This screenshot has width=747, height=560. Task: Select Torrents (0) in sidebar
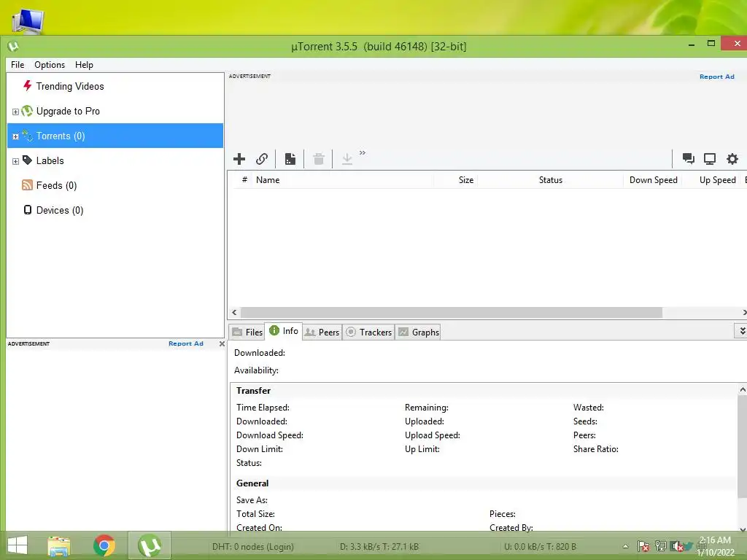coord(115,136)
